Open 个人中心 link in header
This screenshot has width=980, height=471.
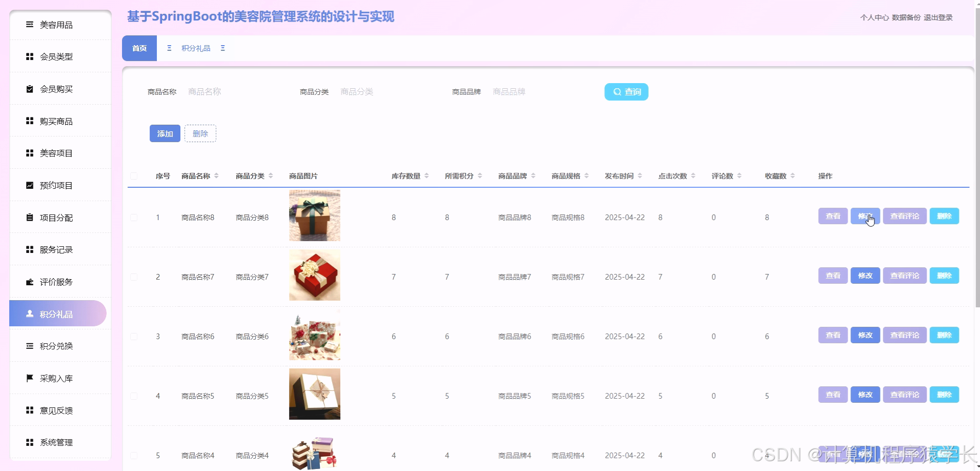874,17
